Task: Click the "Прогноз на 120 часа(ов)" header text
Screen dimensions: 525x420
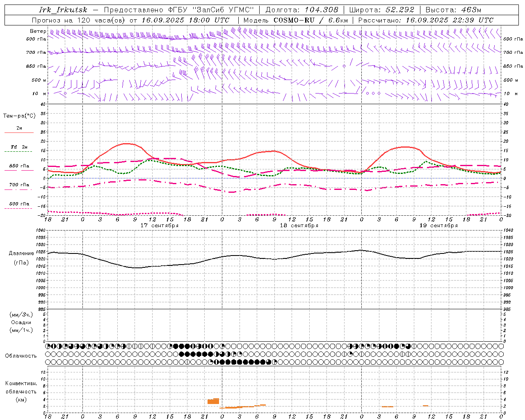Action: coord(79,20)
